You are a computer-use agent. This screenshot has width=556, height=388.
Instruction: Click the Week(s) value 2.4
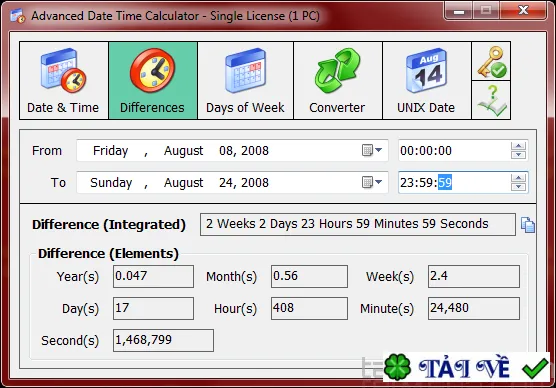coord(474,276)
